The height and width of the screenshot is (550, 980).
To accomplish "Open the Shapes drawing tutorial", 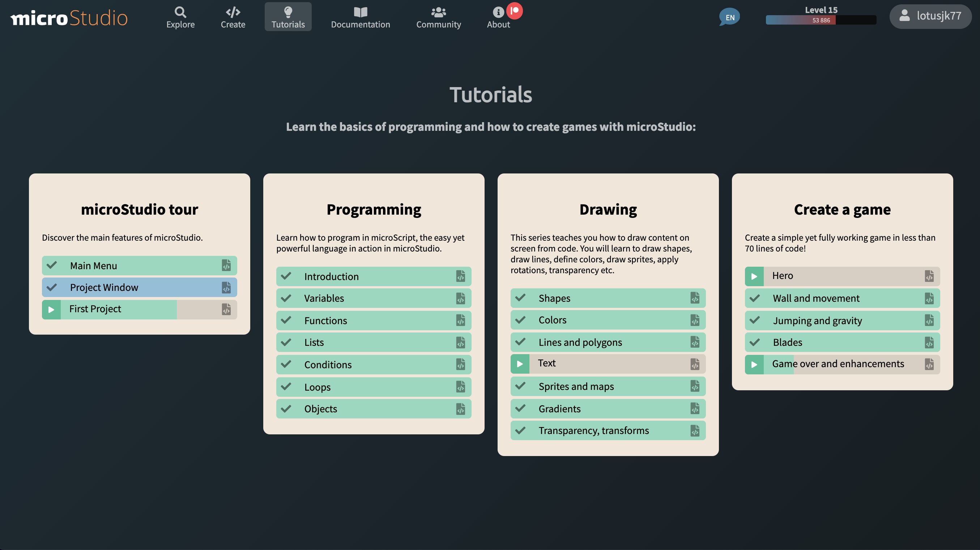I will coord(608,298).
